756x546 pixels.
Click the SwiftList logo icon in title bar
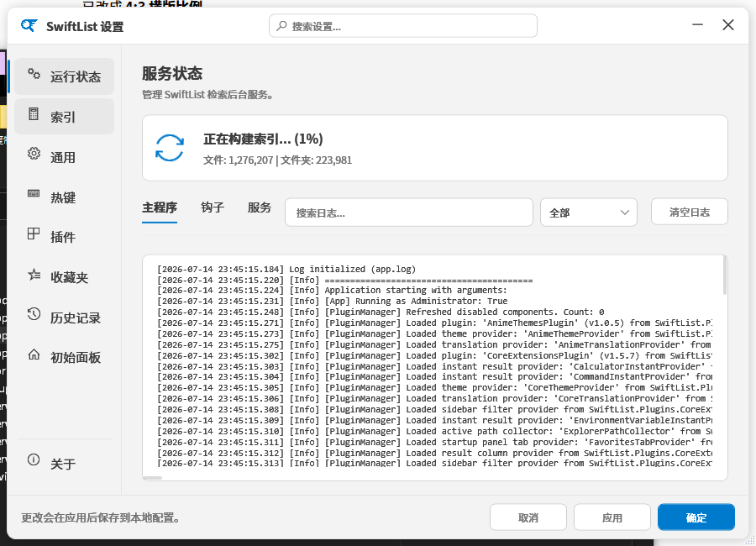(x=29, y=25)
